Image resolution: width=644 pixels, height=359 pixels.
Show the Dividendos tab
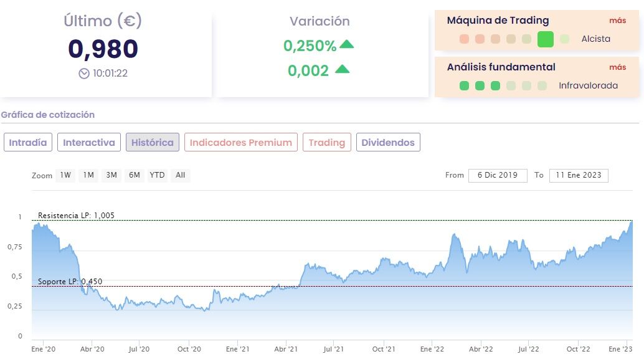click(388, 143)
